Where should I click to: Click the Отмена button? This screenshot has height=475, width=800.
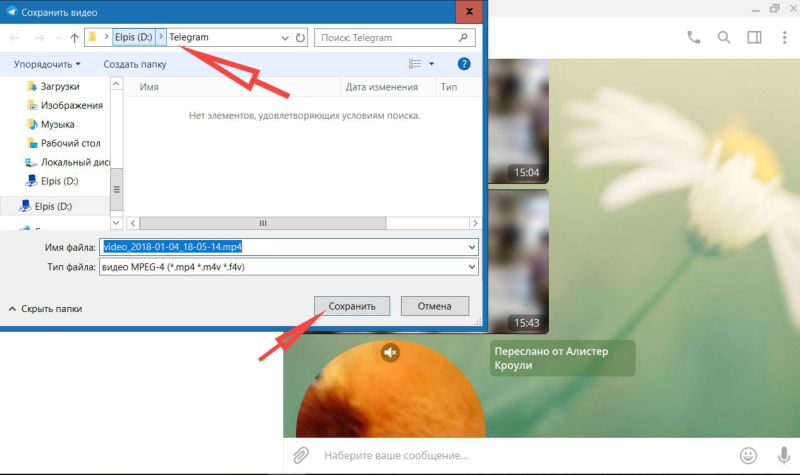click(435, 306)
